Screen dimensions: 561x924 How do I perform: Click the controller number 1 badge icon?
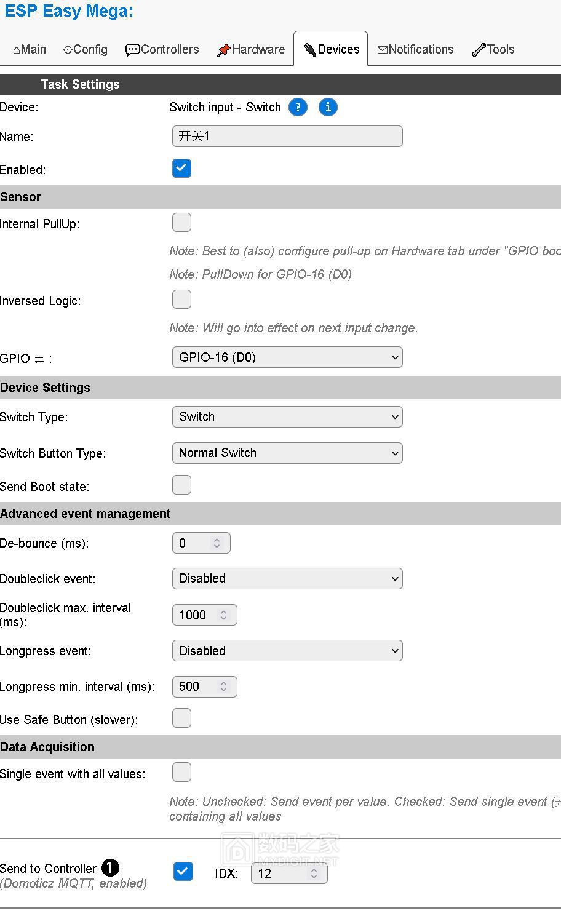[110, 868]
